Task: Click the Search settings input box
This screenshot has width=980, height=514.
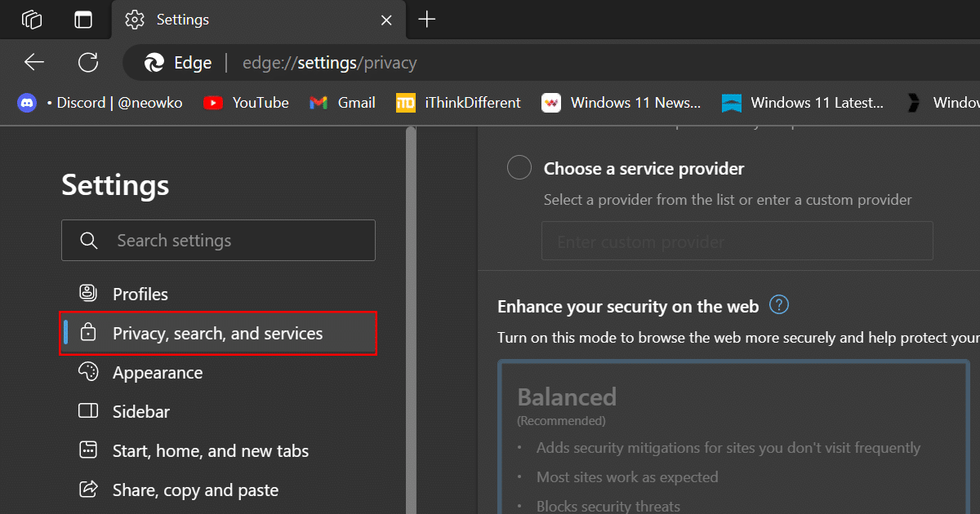Action: point(218,241)
